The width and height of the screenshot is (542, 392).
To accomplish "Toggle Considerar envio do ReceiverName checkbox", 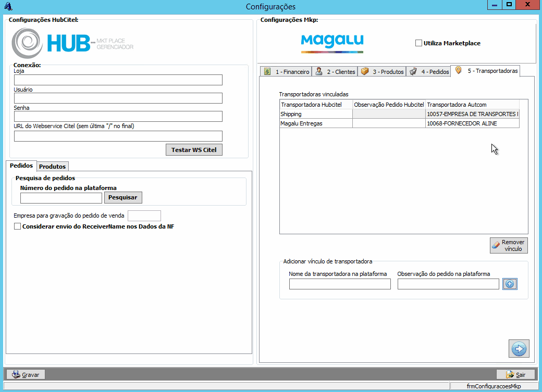I will pyautogui.click(x=17, y=226).
